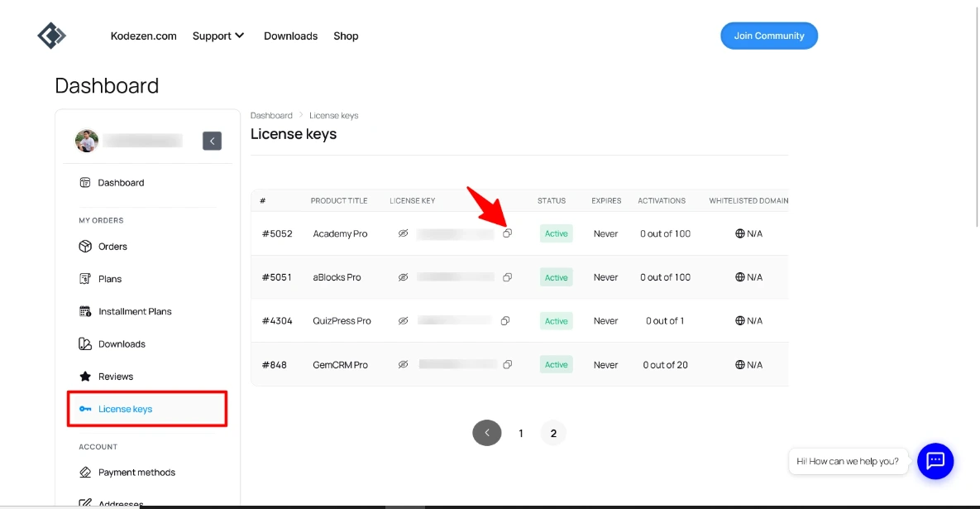Go to page 1 of license keys
980x509 pixels.
click(x=521, y=434)
